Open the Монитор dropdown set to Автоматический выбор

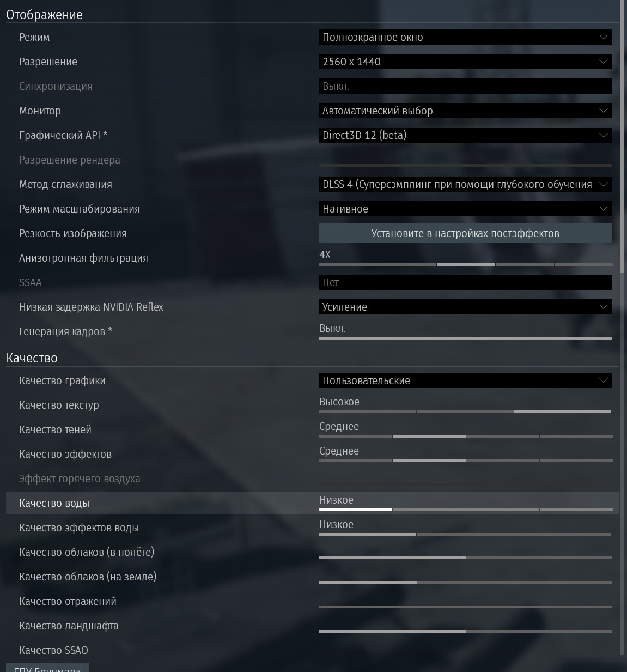[x=465, y=111]
